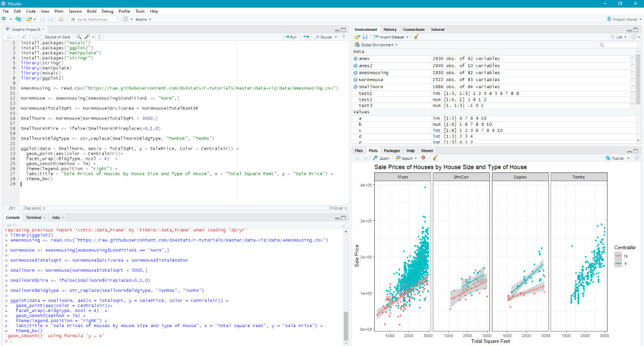This screenshot has width=644, height=346.
Task: Maximize the Console pane
Action: pyautogui.click(x=343, y=218)
